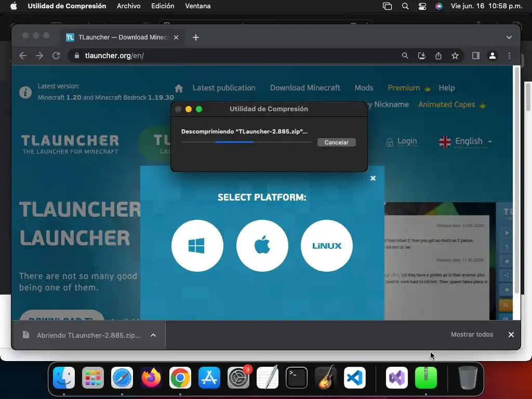Open Spotlight search in menu bar

pyautogui.click(x=405, y=6)
